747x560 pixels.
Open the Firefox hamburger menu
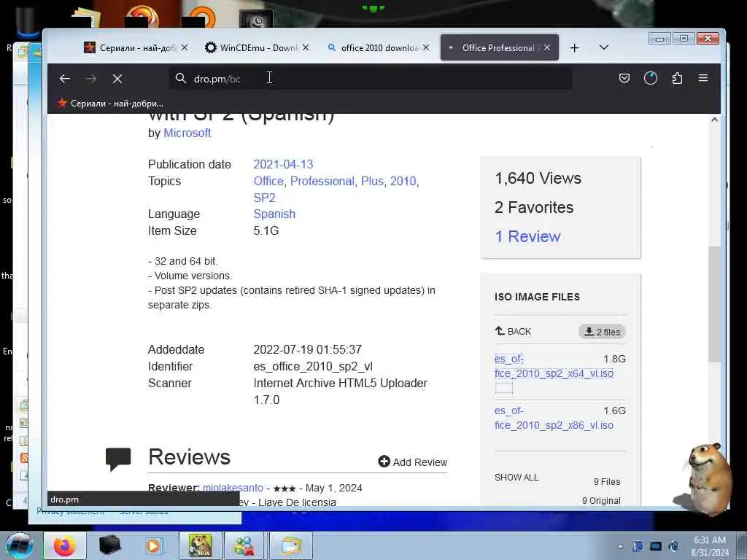pyautogui.click(x=703, y=77)
